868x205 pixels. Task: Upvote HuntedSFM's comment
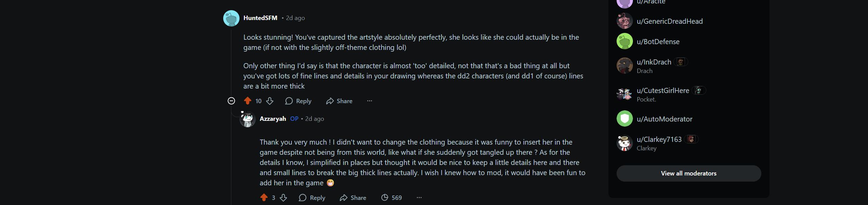pos(248,101)
